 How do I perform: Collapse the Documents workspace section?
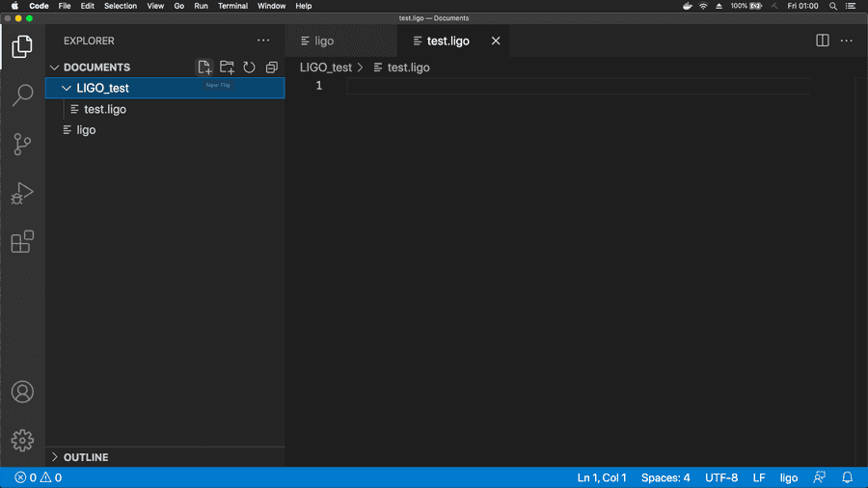coord(55,68)
